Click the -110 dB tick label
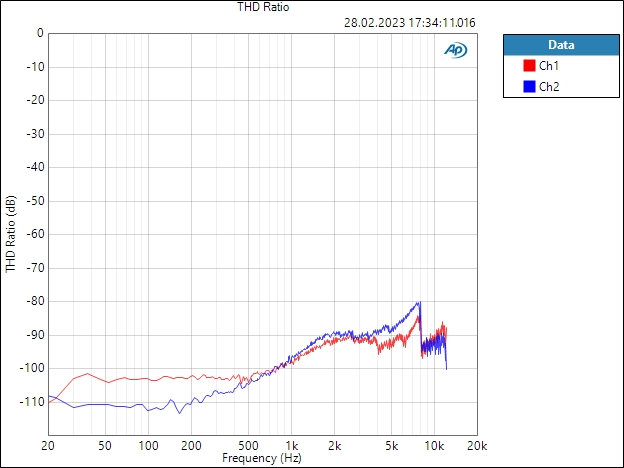This screenshot has height=468, width=624. (x=32, y=402)
